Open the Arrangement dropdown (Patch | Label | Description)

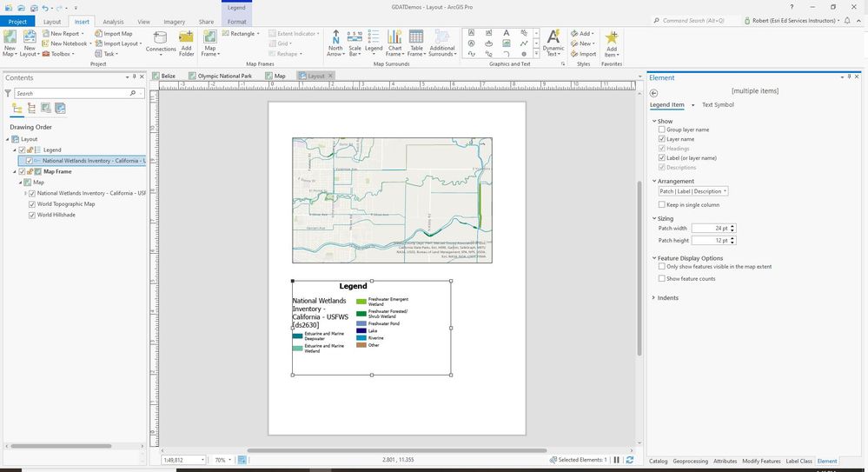point(693,191)
